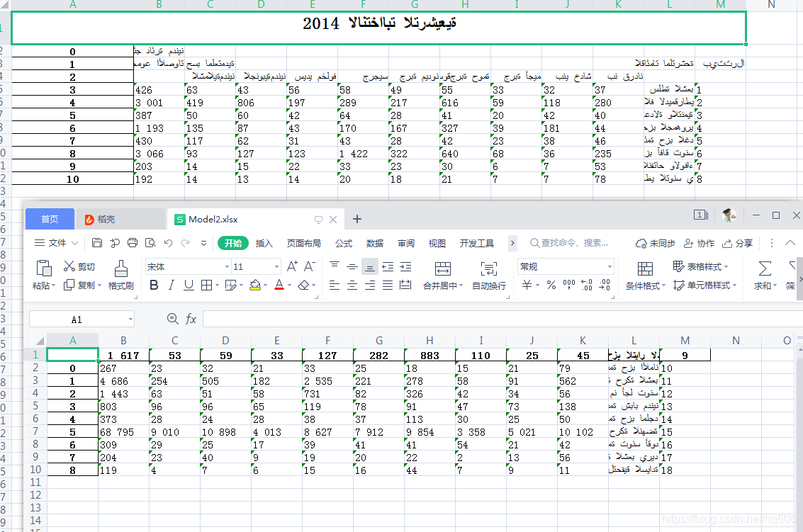Toggle Underline formatting
This screenshot has width=803, height=532.
tap(189, 285)
